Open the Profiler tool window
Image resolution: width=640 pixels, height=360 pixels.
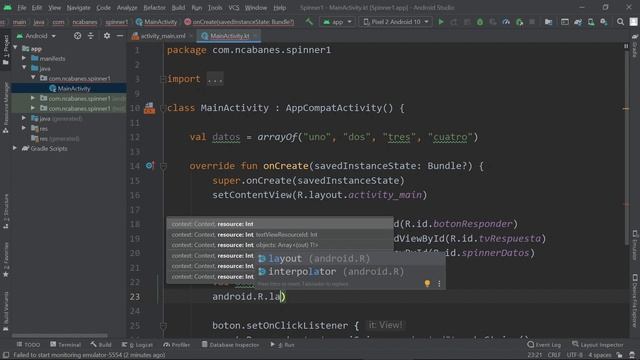177,345
